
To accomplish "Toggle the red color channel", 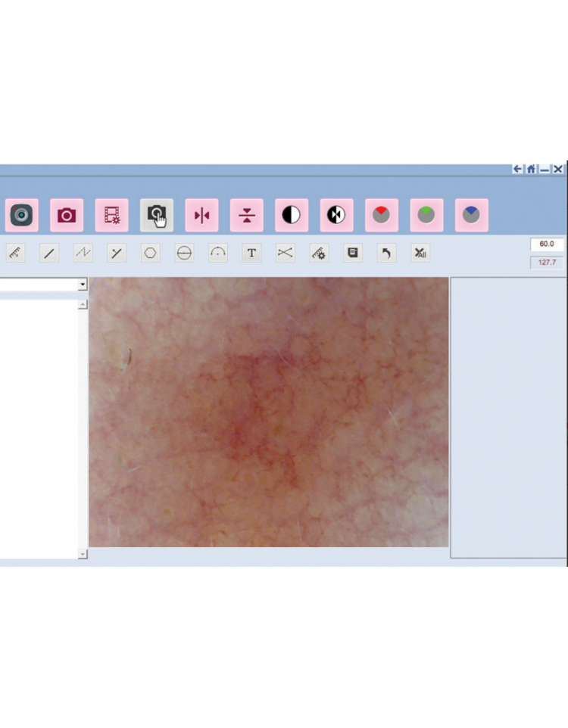I will tap(382, 216).
